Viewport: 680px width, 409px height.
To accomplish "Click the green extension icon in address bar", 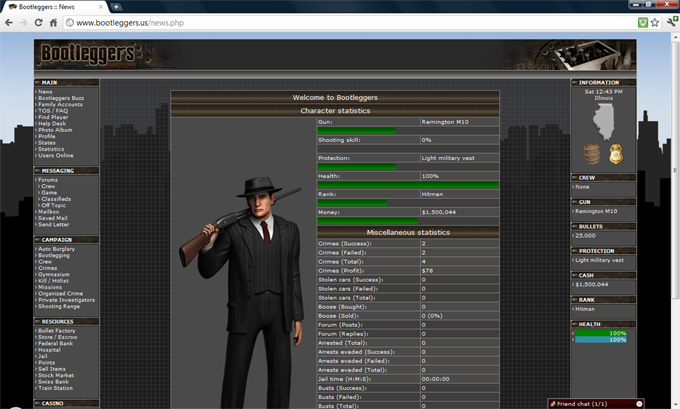I will (641, 22).
